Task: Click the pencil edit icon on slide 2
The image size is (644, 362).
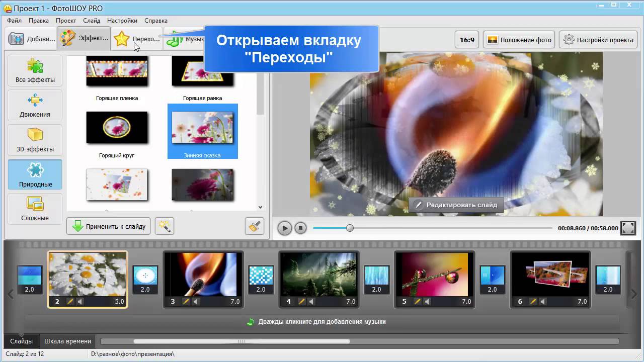Action: pos(70,302)
